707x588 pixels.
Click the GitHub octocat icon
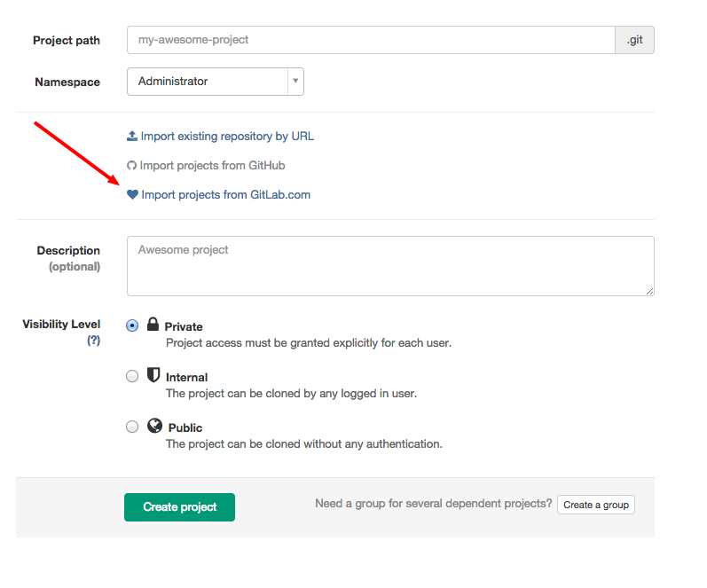pyautogui.click(x=132, y=166)
